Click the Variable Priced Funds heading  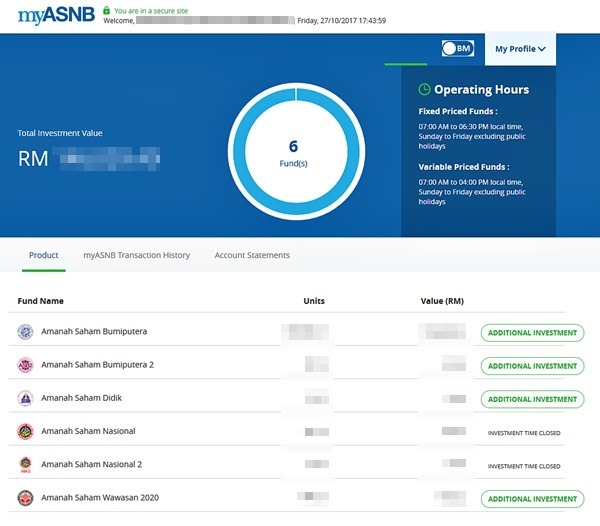pos(464,167)
